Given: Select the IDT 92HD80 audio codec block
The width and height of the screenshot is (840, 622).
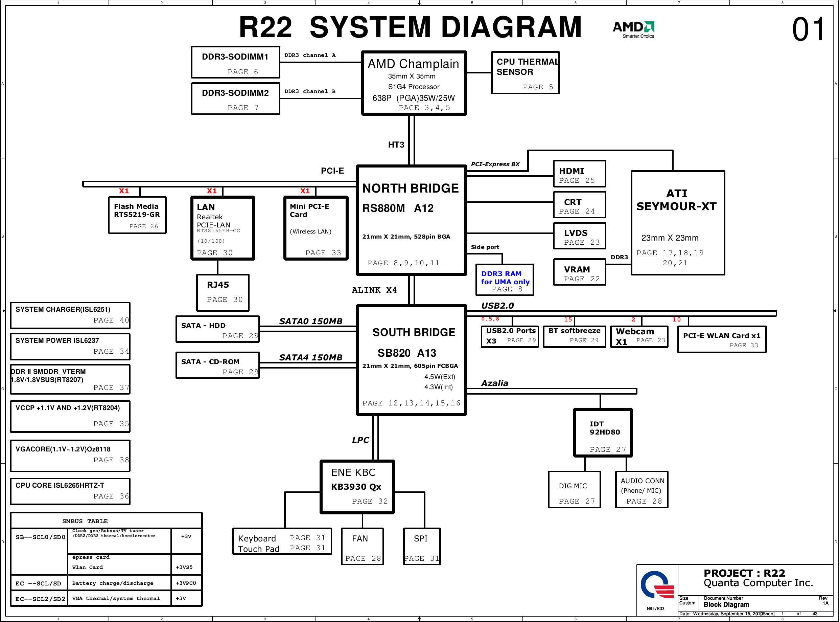Looking at the screenshot, I should [x=603, y=433].
